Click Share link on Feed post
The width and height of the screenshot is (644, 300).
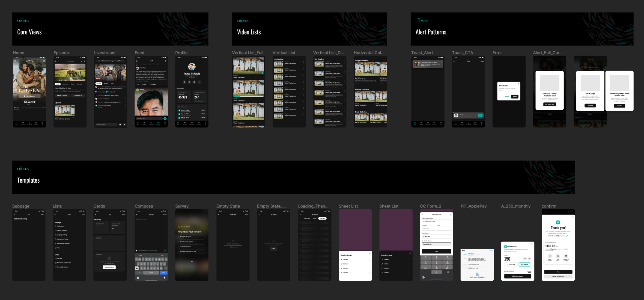coord(144,84)
